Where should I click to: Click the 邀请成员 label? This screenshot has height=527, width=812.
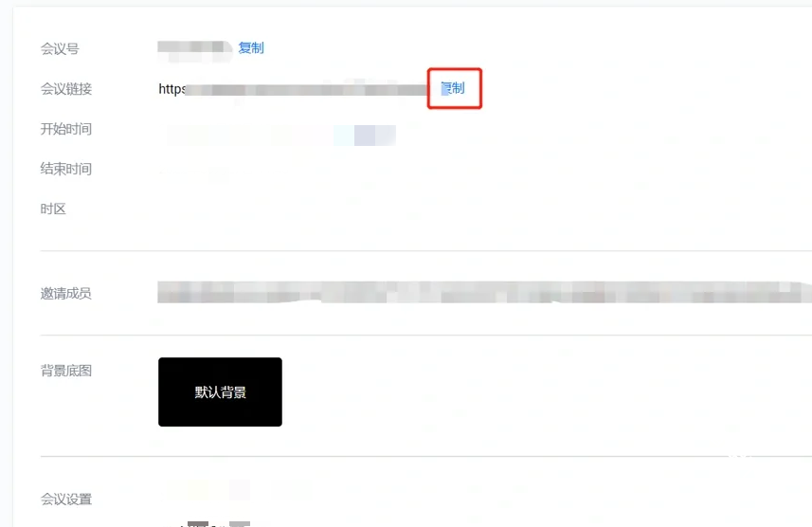[x=65, y=294]
